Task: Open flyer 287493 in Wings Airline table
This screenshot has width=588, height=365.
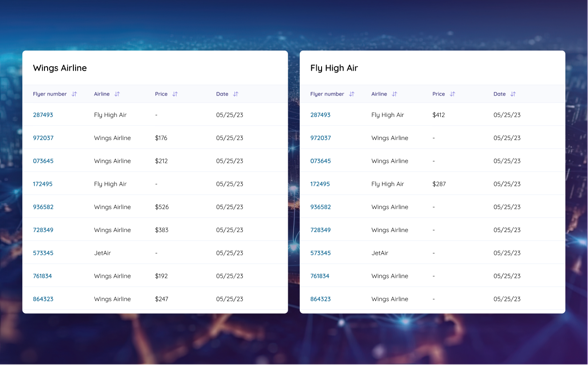Action: coord(43,115)
